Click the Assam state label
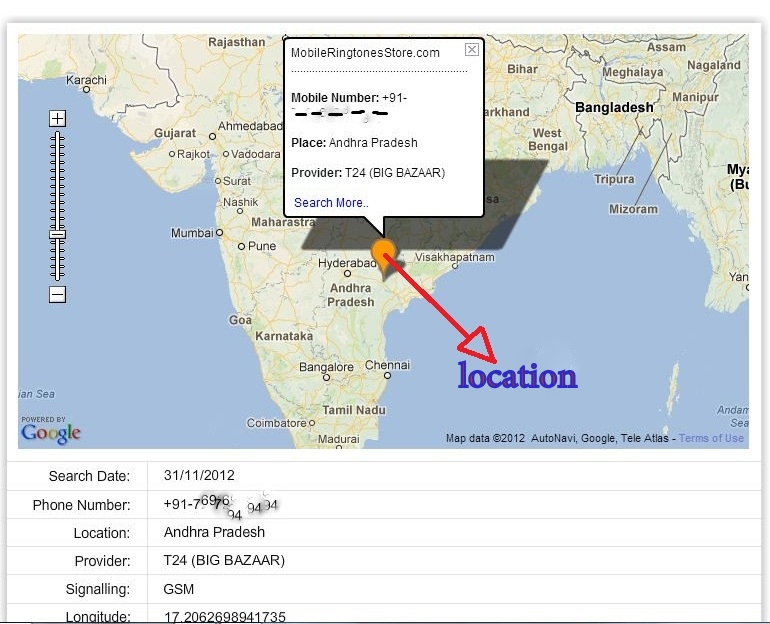770x624 pixels. coord(666,47)
